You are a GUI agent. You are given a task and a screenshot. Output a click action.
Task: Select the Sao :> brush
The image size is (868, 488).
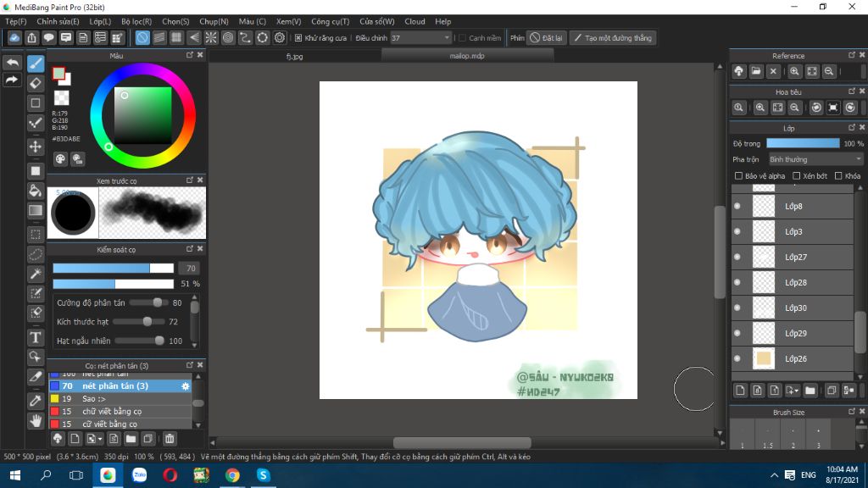coord(120,398)
